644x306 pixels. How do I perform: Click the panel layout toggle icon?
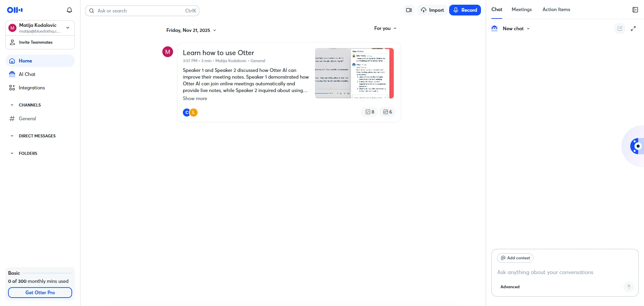pos(635,10)
